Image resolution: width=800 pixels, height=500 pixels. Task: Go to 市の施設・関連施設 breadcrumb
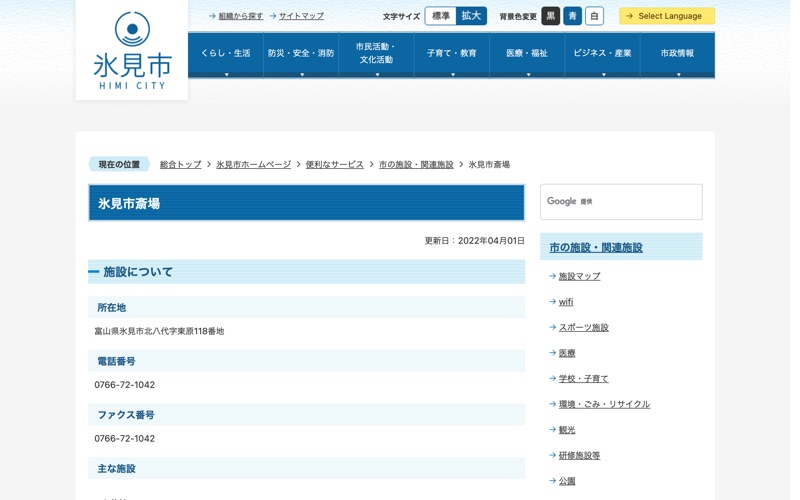416,164
